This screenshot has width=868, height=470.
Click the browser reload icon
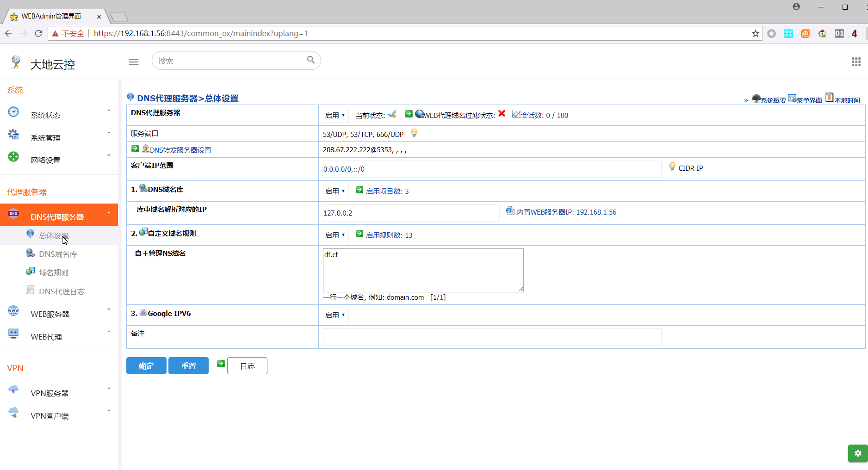pyautogui.click(x=38, y=33)
